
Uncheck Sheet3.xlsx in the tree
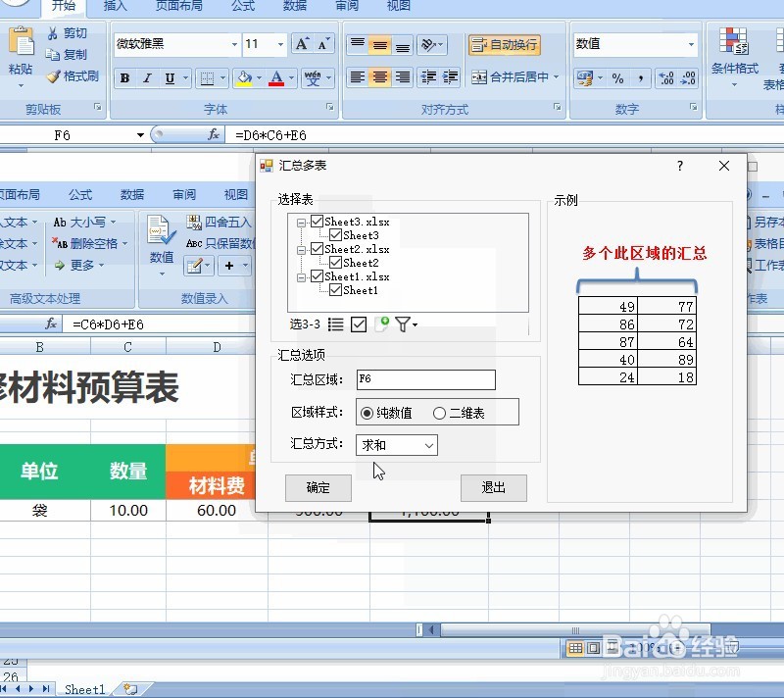317,221
